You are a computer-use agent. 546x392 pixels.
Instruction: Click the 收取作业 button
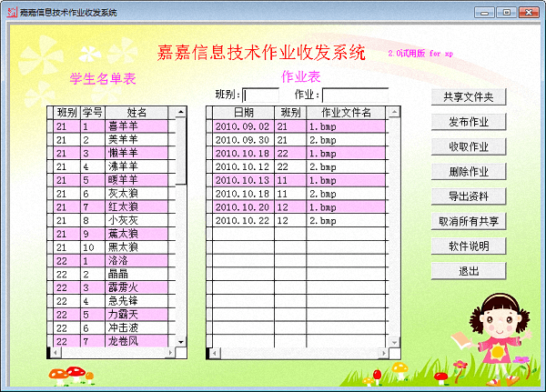coord(468,147)
